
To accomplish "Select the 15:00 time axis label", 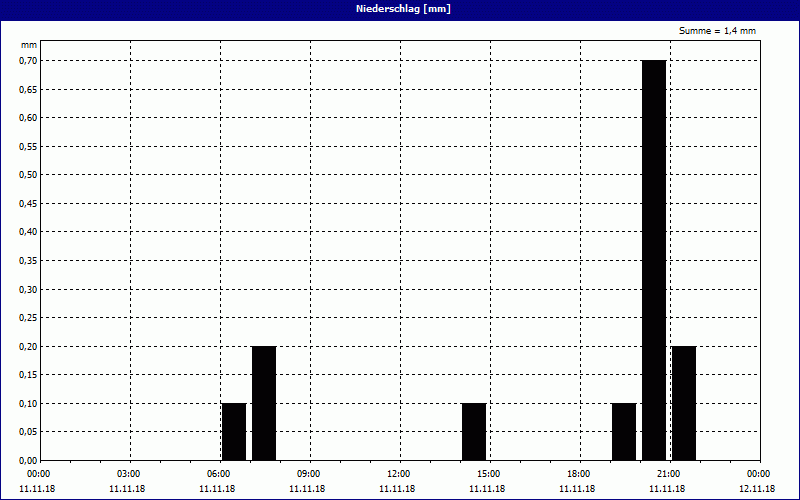I will (x=488, y=473).
